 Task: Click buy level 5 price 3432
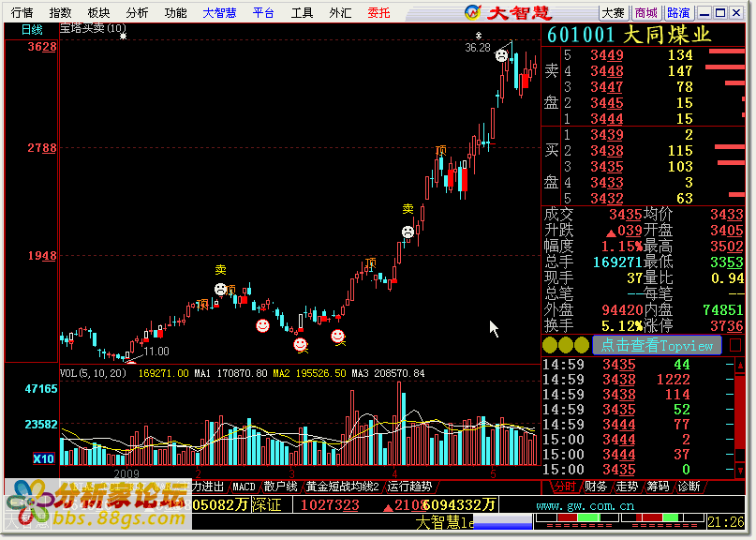[x=606, y=199]
